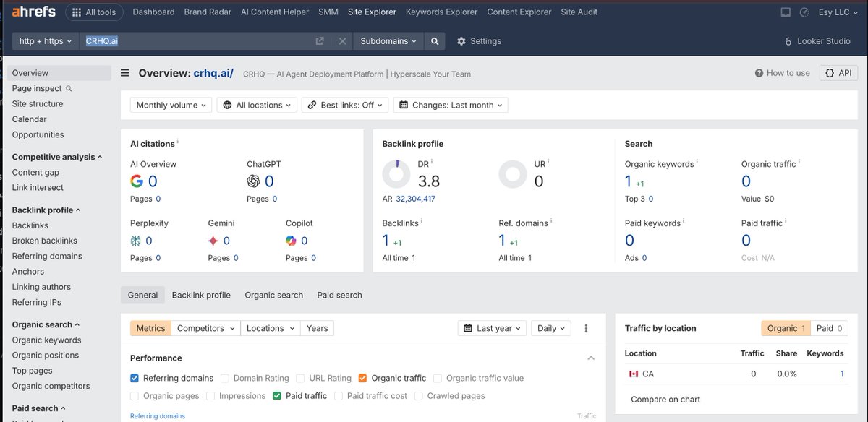Open the API button

(838, 73)
